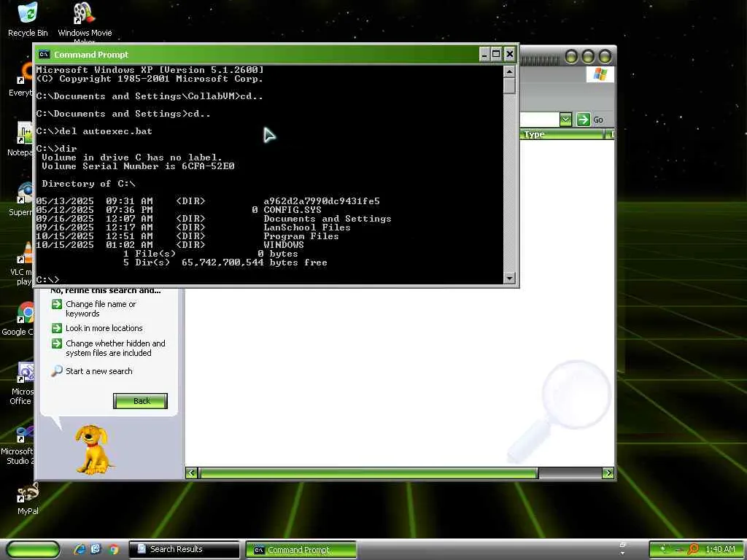Click the 'LanSchool Files' directory entry
Viewport: 747px width, 560px height.
click(307, 227)
